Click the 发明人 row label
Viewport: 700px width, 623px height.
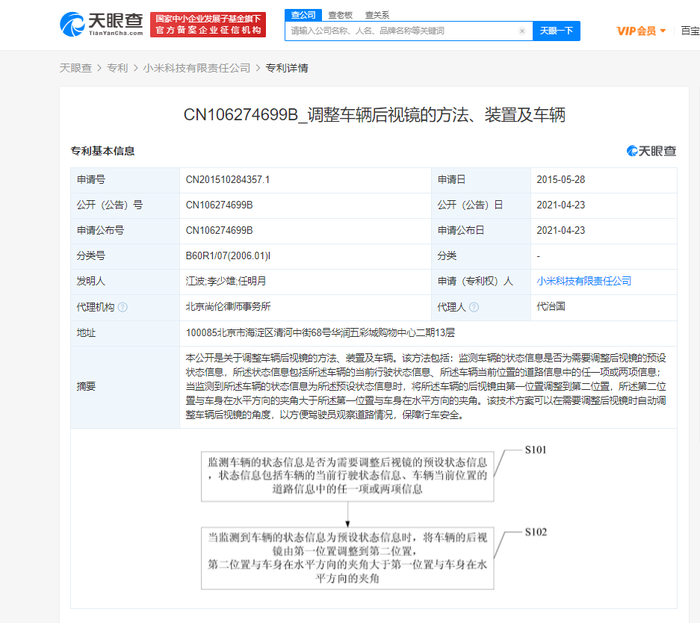coord(91,281)
